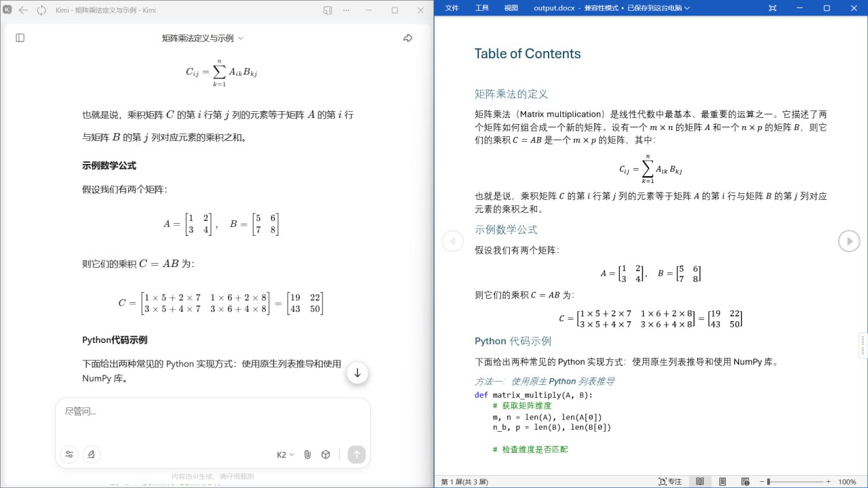Switch Word to Read Mode view
This screenshot has height=488, width=868.
pyautogui.click(x=700, y=482)
